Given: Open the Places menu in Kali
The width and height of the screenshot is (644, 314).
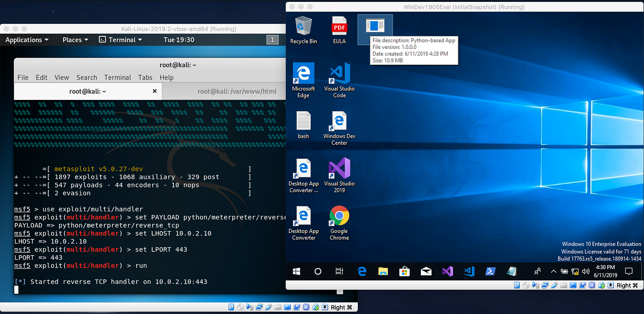Looking at the screenshot, I should [75, 40].
